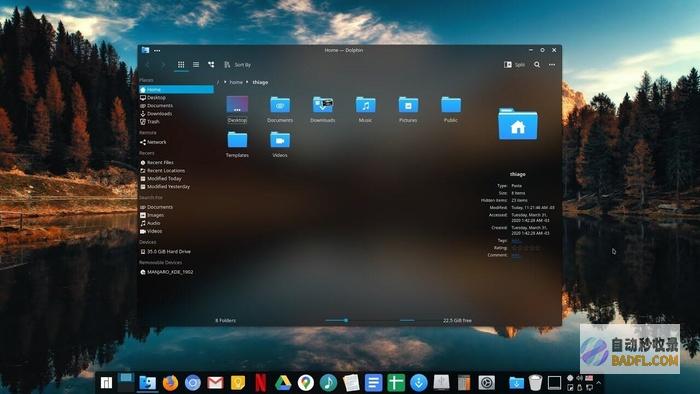The width and height of the screenshot is (700, 394).
Task: Click the home folder preview in info panel
Action: click(518, 124)
